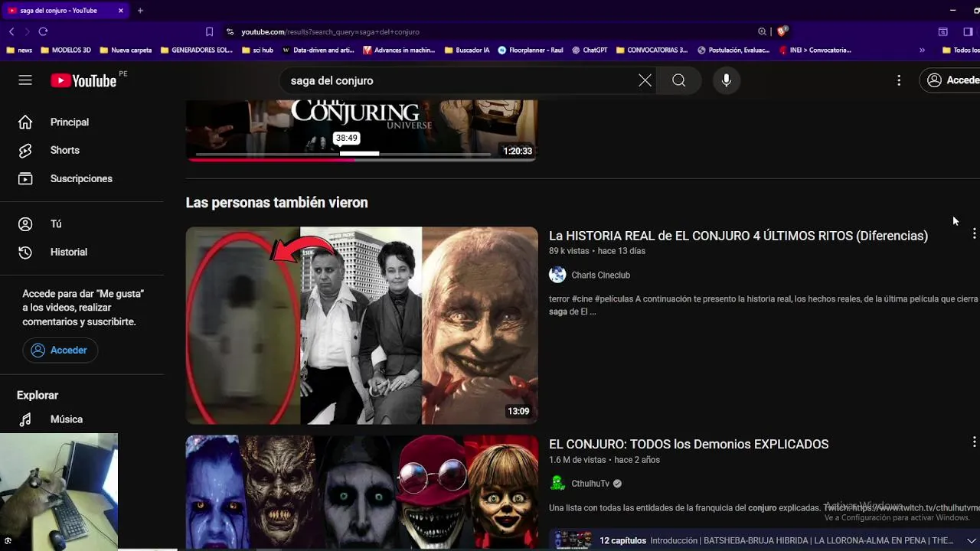Viewport: 980px width, 551px height.
Task: Toggle the browser sidebar panel icon
Action: point(968,31)
